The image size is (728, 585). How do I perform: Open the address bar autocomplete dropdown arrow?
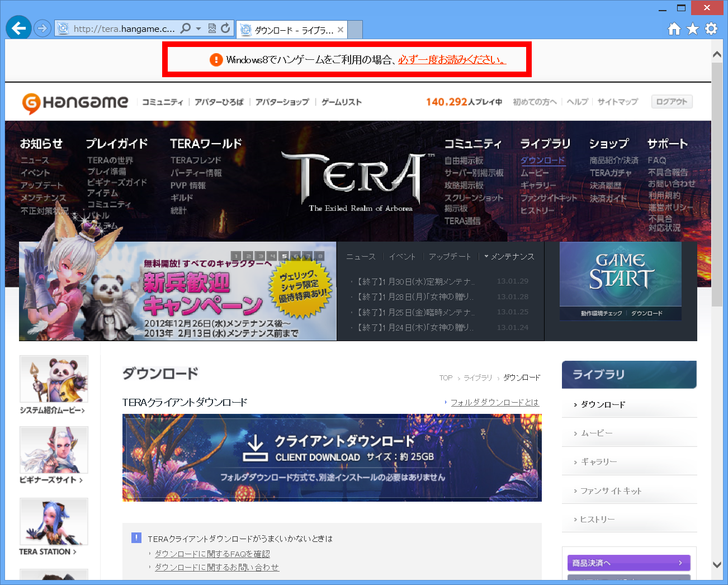coord(198,29)
